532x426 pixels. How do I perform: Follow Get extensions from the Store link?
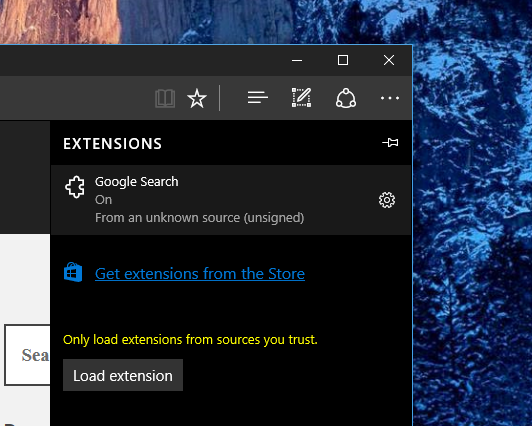[x=200, y=274]
